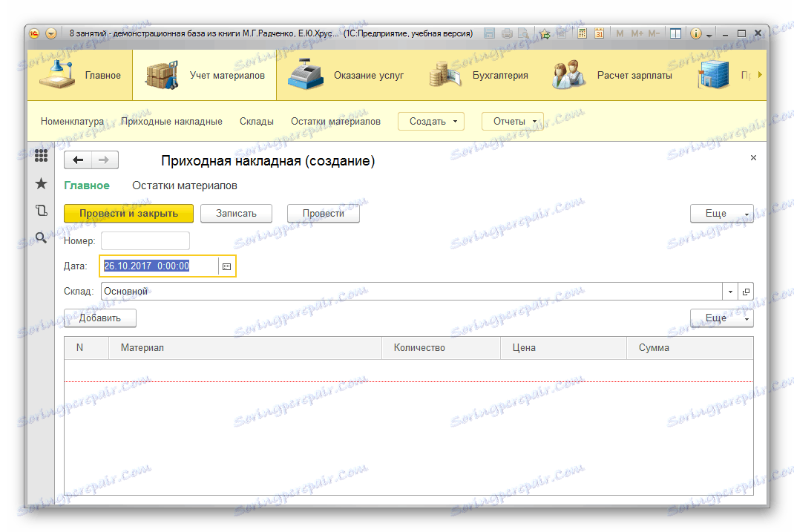Image resolution: width=794 pixels, height=532 pixels.
Task: Go forward with right arrow button
Action: [105, 160]
